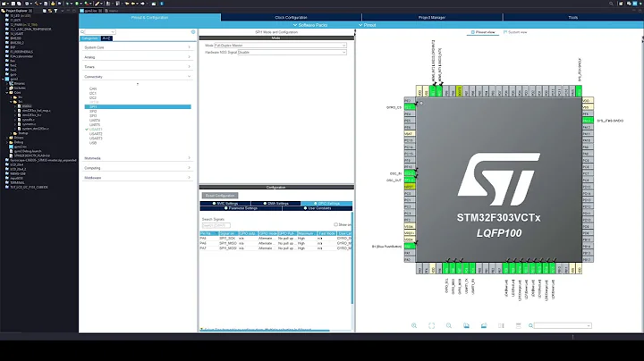Select USB in Connectivity list

coord(93,143)
